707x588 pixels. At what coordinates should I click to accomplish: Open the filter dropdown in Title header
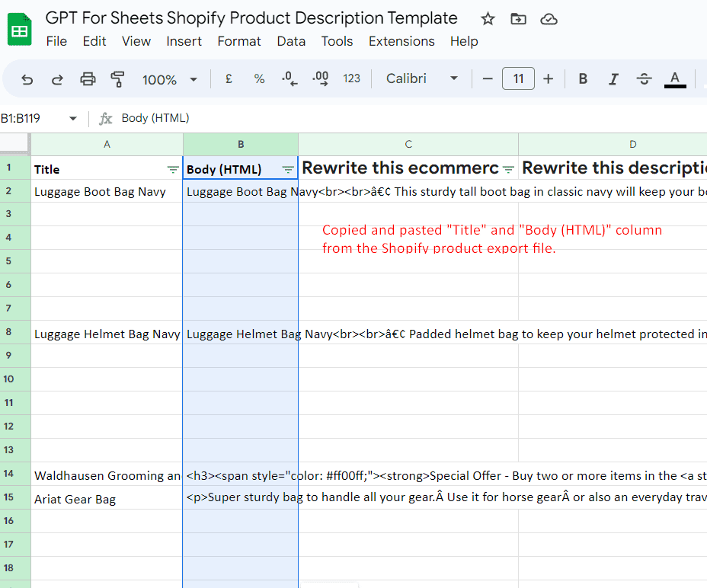[x=173, y=170]
